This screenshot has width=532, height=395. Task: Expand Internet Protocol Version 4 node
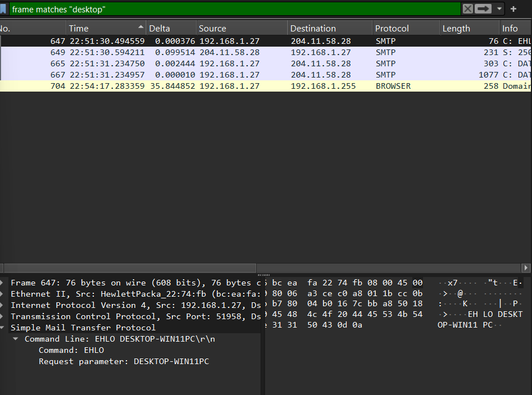click(2, 305)
